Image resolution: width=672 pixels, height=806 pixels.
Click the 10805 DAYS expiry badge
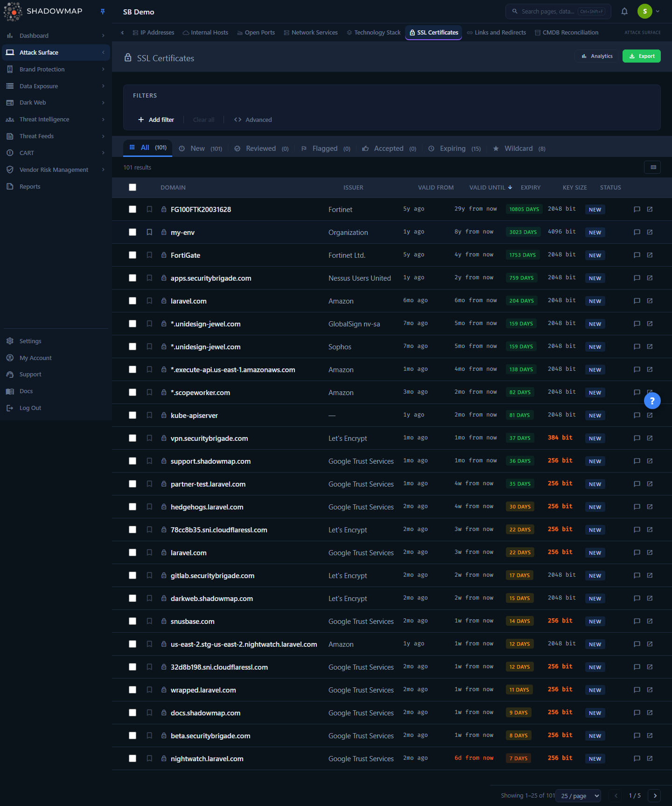(x=524, y=209)
